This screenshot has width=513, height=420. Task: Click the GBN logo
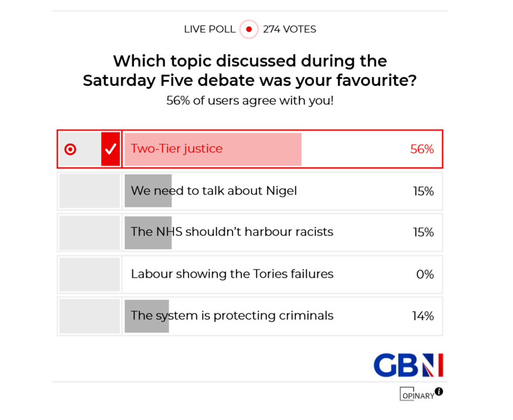coord(408,365)
